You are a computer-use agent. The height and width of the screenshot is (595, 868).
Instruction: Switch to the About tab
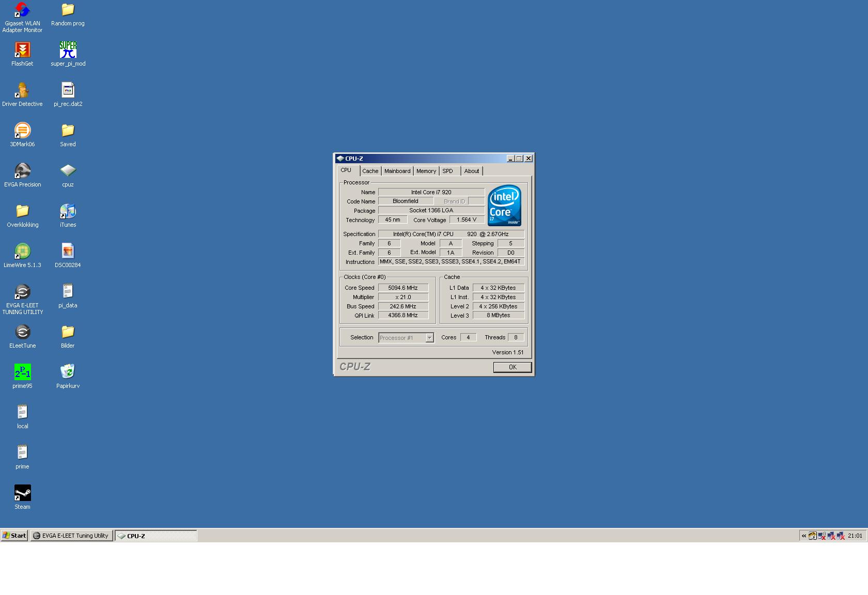(x=471, y=171)
